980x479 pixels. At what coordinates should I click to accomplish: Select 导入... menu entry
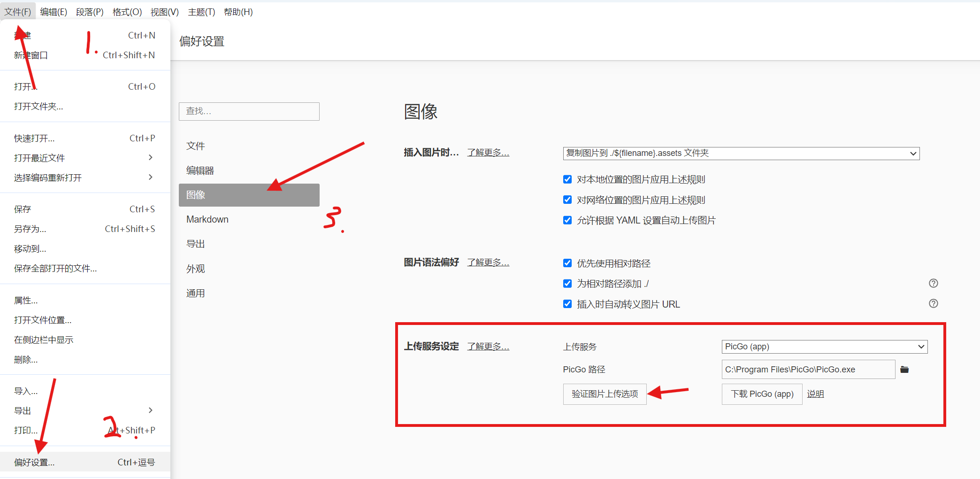click(85, 391)
